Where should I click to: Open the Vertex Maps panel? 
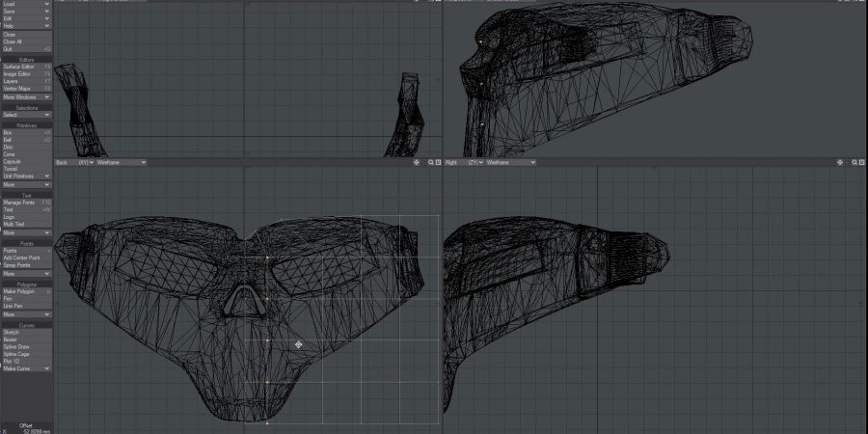click(26, 88)
